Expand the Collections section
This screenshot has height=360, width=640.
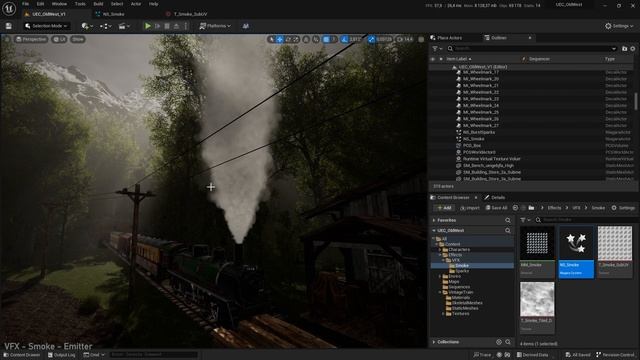click(434, 342)
